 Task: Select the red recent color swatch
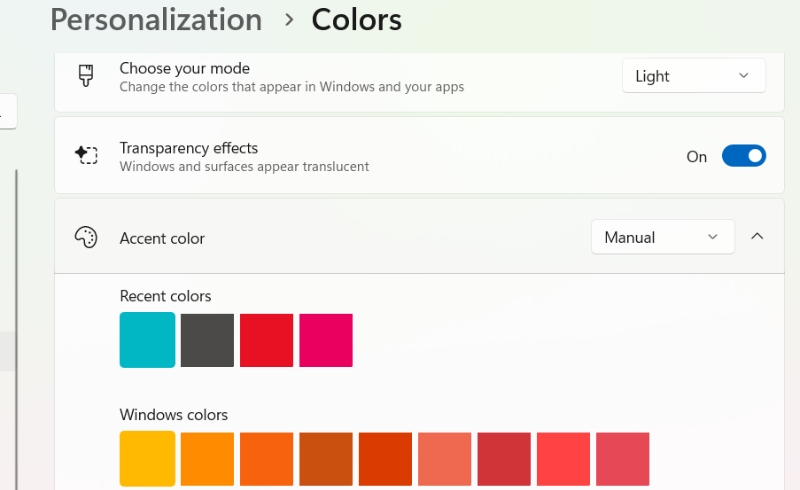[266, 340]
